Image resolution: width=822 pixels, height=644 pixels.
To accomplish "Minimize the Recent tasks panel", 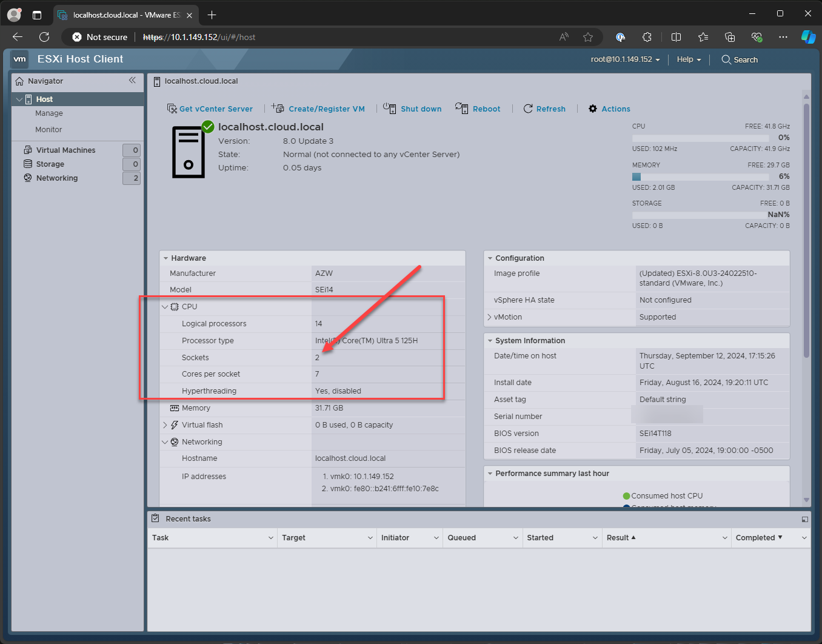I will pos(804,519).
